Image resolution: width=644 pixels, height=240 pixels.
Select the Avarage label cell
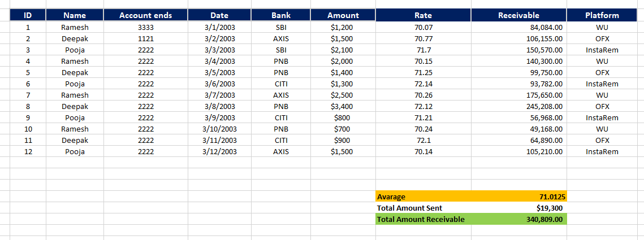[423, 196]
